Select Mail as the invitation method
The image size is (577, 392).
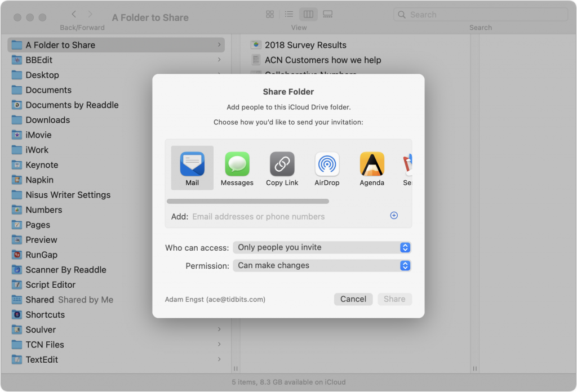(x=192, y=167)
